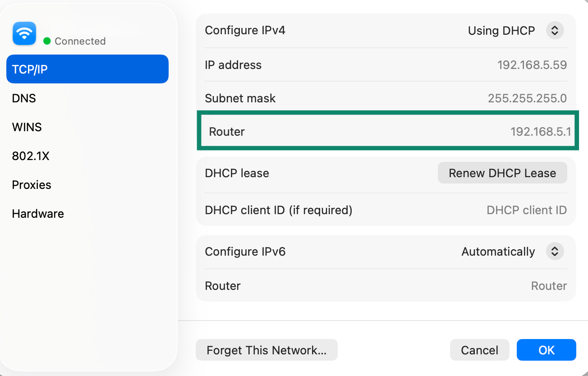Cancel the network settings dialog
Image resolution: width=588 pixels, height=376 pixels.
pyautogui.click(x=480, y=350)
